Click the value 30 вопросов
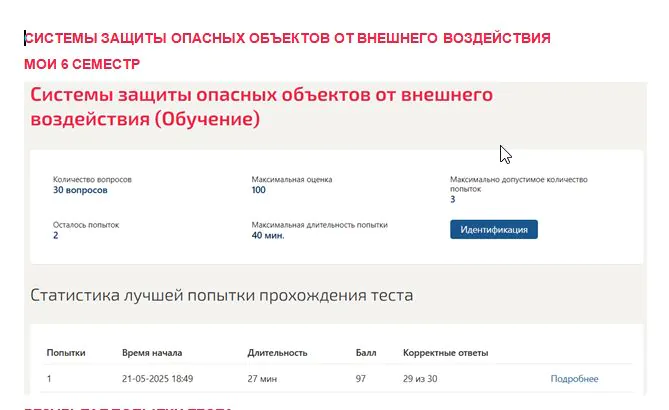This screenshot has height=410, width=669. [80, 190]
